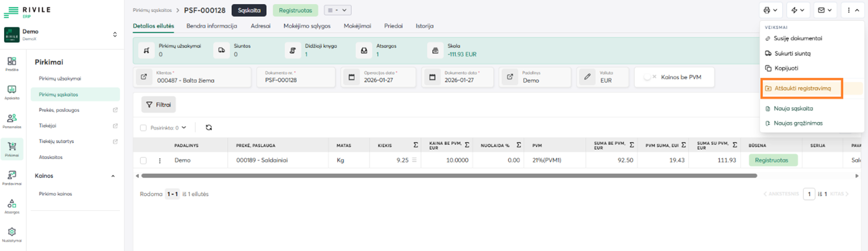Expand the Demo company switcher
This screenshot has width=868, height=251.
point(115,35)
